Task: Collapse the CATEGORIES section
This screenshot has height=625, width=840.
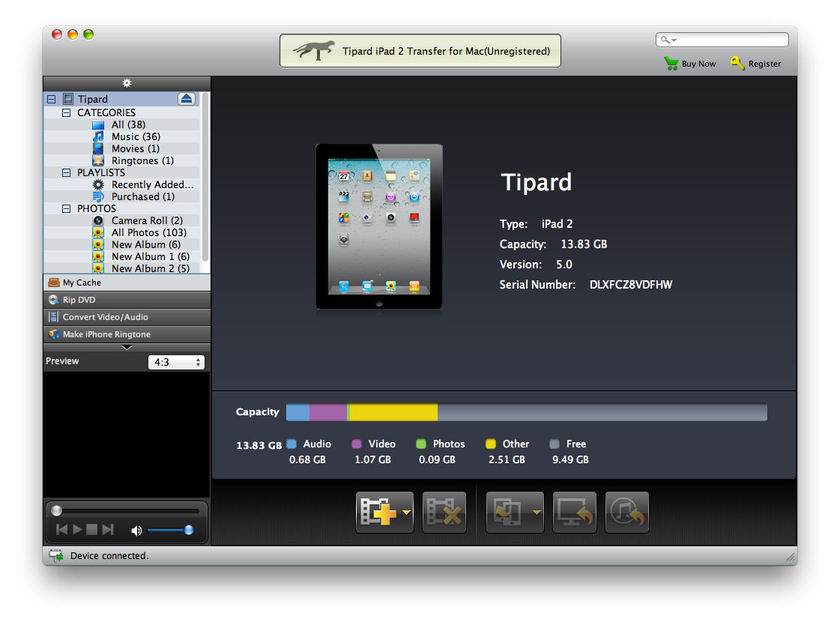Action: 67,112
